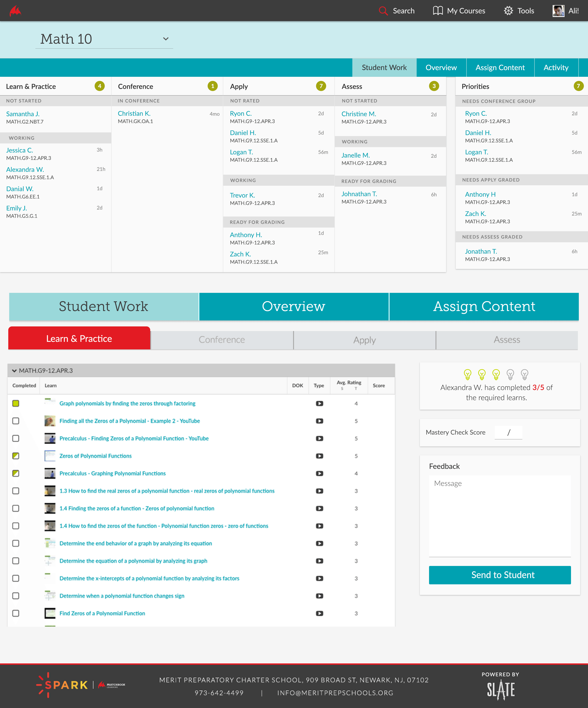
Task: Click the red search magnifier icon
Action: pos(383,11)
